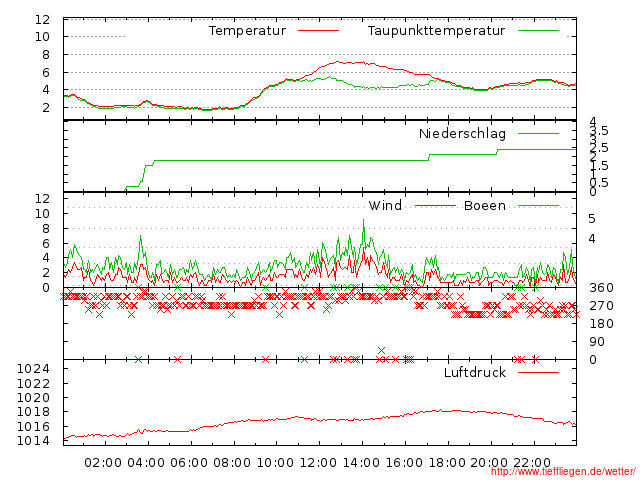Click the isolated wind direction marker near 90
640x480 pixels.
pos(381,350)
